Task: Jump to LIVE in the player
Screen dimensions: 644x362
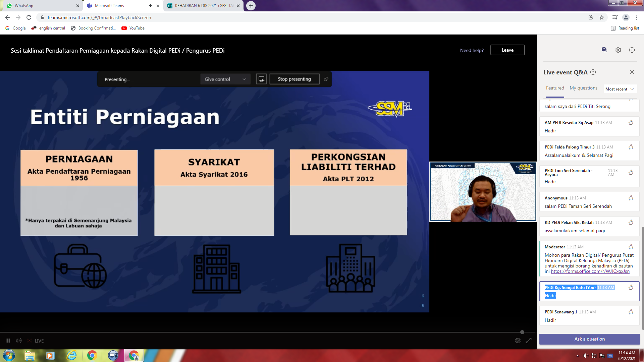Action: [36, 341]
